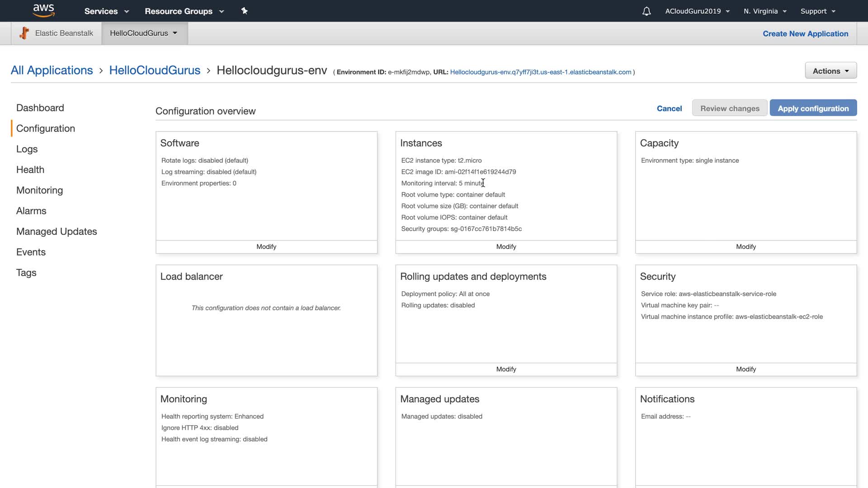Open the Resource Groups dropdown

[184, 11]
